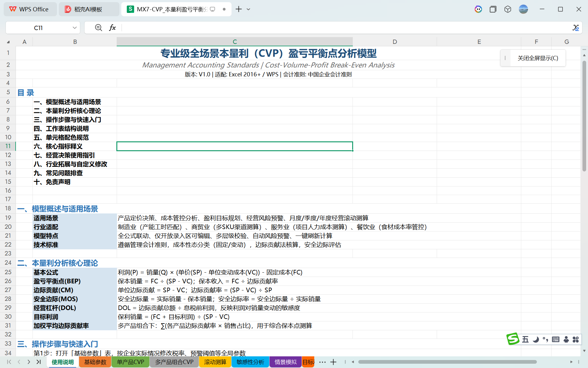This screenshot has width=588, height=368.
Task: Click the Sogou input method S logo
Action: tap(512, 339)
